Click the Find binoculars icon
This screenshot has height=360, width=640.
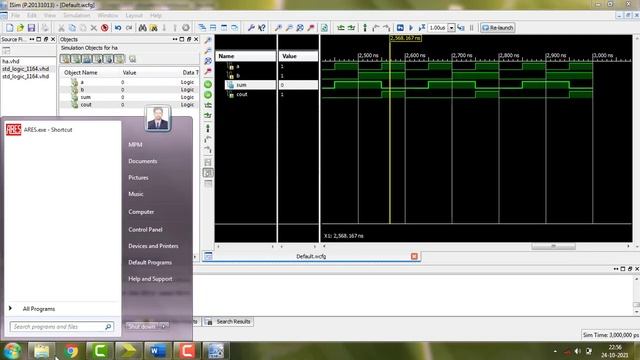pyautogui.click(x=142, y=28)
